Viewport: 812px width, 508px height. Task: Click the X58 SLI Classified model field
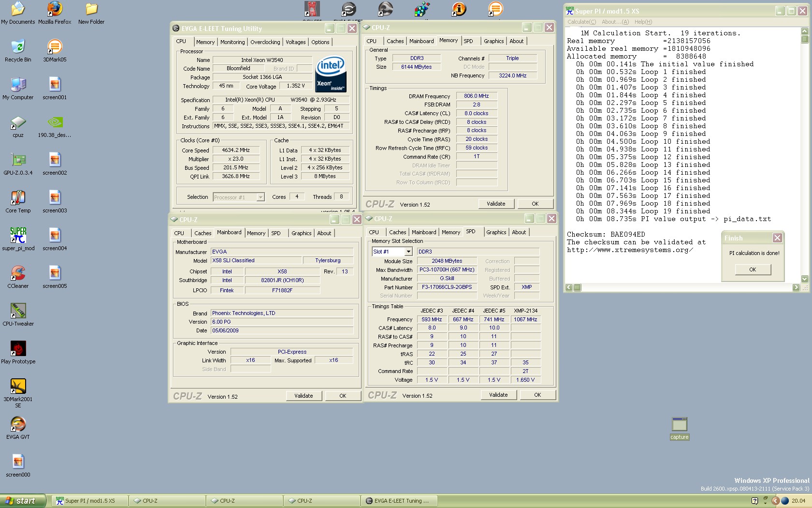[256, 260]
